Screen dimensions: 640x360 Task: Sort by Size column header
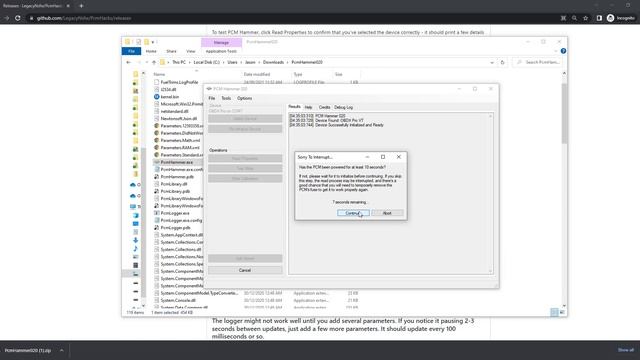tap(339, 75)
